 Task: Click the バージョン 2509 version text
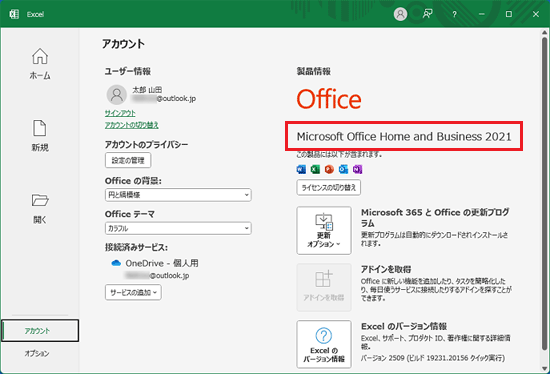433,358
